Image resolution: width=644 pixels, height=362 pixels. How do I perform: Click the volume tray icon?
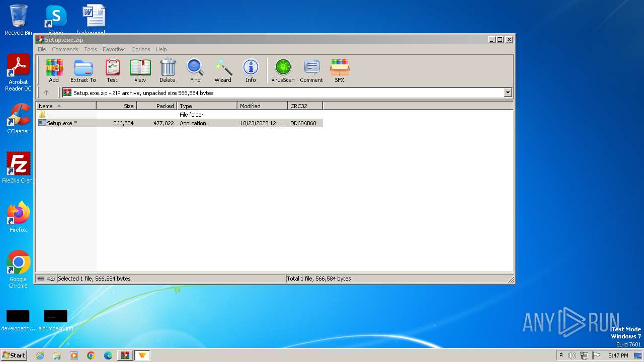coord(572,355)
